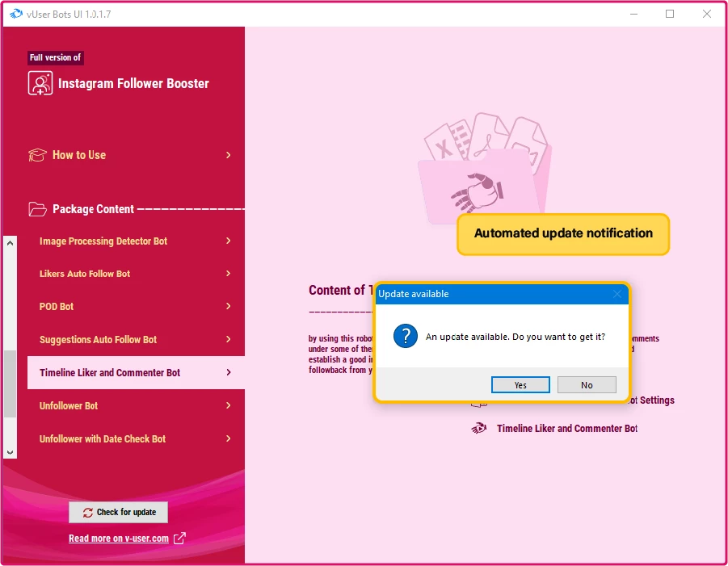The height and width of the screenshot is (566, 728).
Task: Expand the Image Processing Detector Bot chevron
Action: click(228, 241)
